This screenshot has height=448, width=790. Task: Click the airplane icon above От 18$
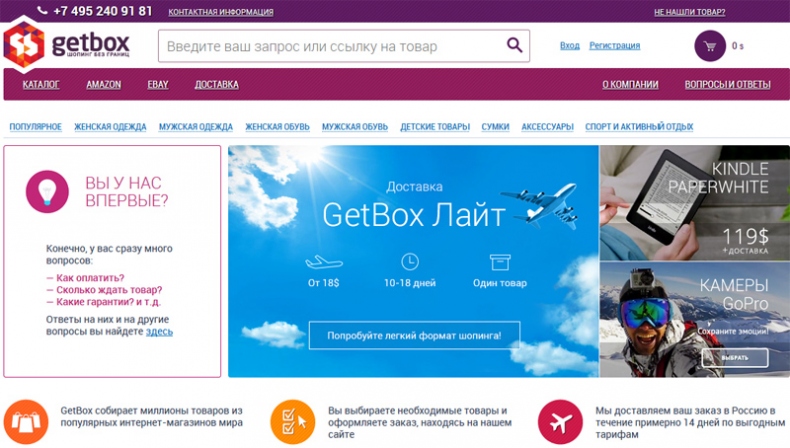point(323,262)
